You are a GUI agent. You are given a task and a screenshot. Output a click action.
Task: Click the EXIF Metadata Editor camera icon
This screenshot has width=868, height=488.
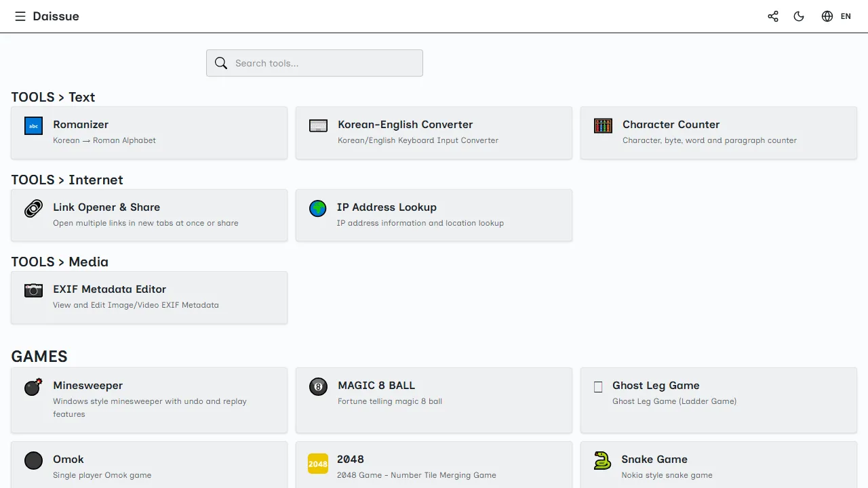(x=33, y=290)
